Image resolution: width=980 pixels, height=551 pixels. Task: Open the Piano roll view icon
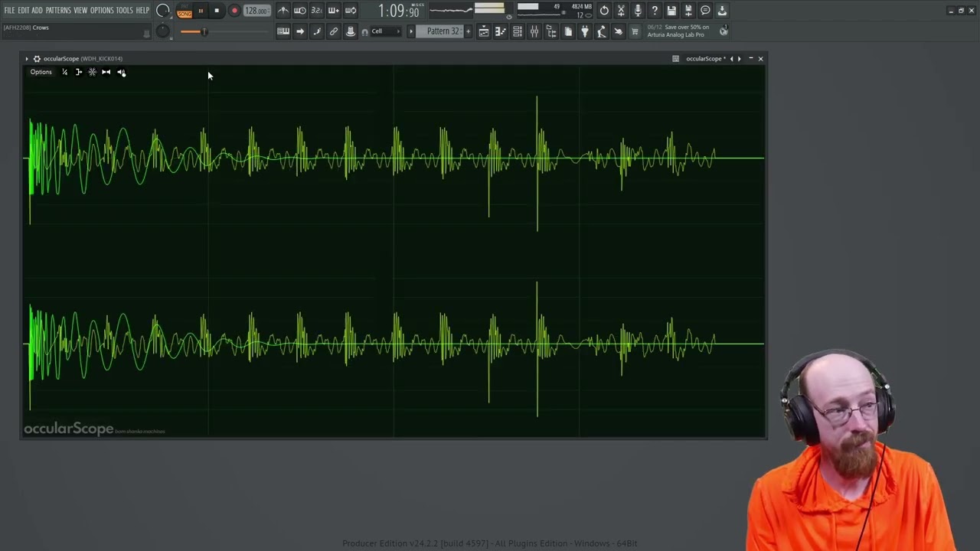point(501,31)
